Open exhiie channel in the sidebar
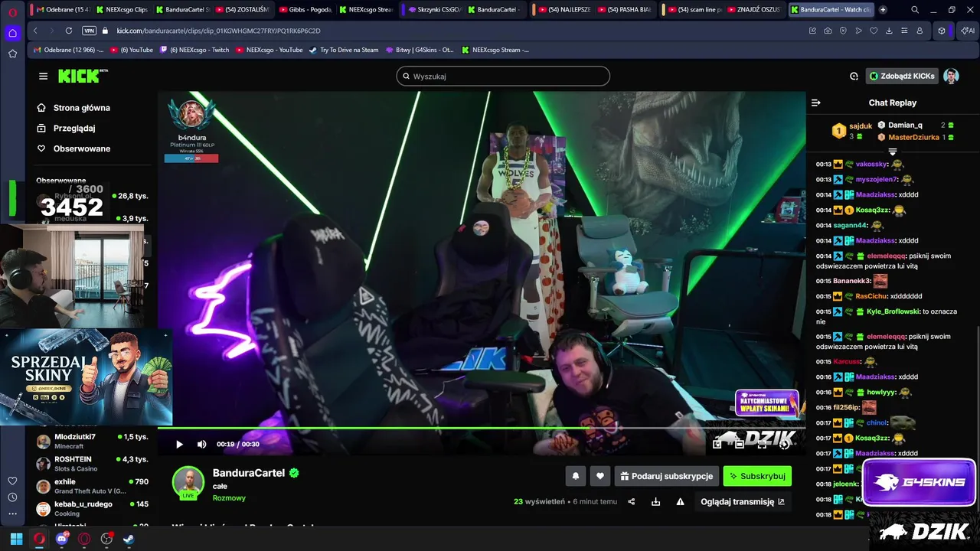Screen dimensions: 980x551 (92, 486)
